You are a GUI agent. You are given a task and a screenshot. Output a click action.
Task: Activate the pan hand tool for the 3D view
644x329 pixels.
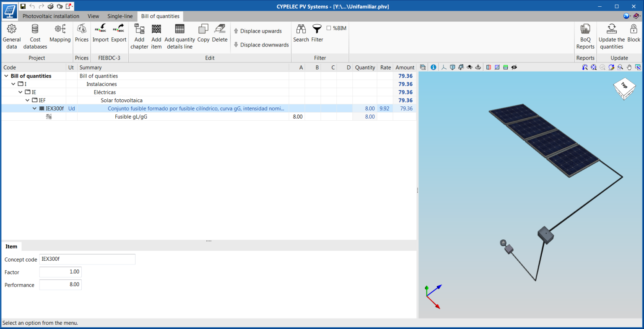point(629,67)
